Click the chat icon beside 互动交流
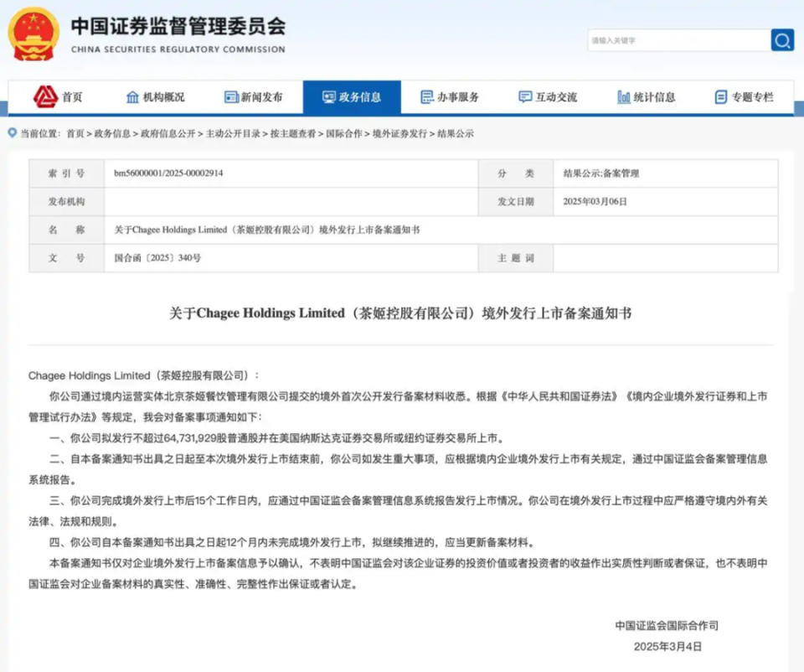 [x=525, y=97]
